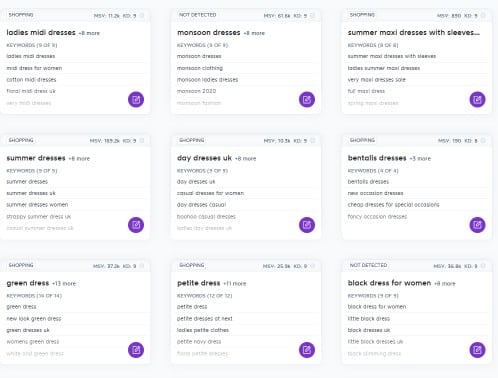Screen dimensions: 498x378
Task: Check the box on bentalls dresses card
Action: pyautogui.click(x=483, y=141)
